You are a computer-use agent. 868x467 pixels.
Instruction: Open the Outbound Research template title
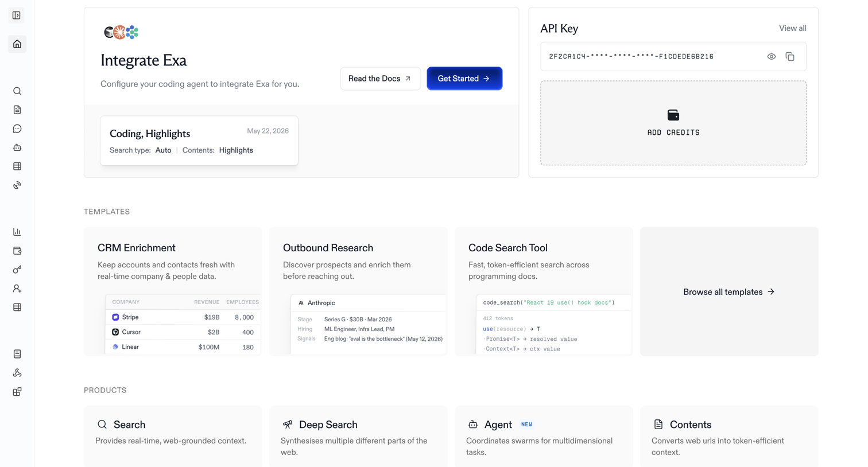[x=328, y=248]
